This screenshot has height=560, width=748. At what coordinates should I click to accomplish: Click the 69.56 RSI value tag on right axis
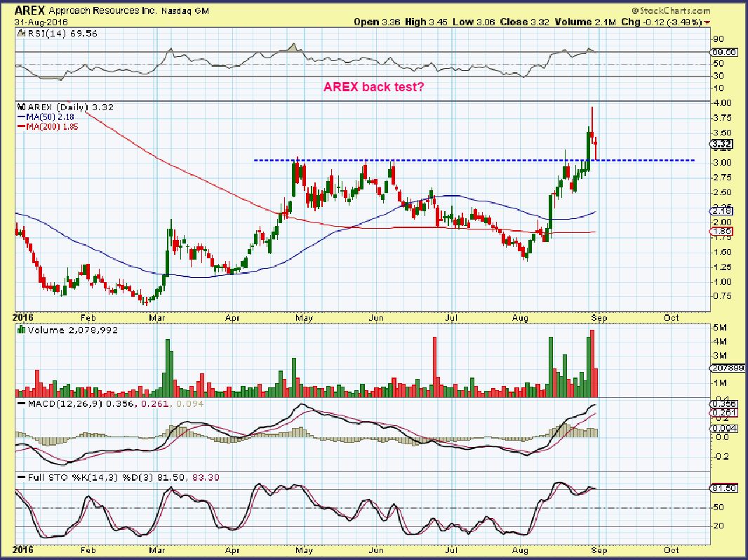pos(723,52)
